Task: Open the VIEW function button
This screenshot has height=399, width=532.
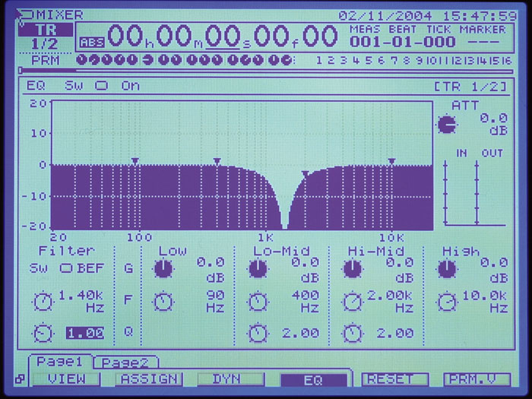Action: point(67,379)
